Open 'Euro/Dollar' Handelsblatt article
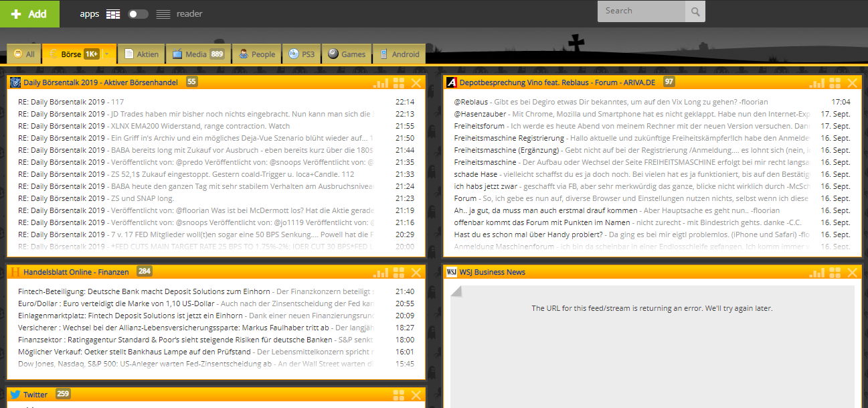Viewport: 868px width, 408px height. (216, 303)
